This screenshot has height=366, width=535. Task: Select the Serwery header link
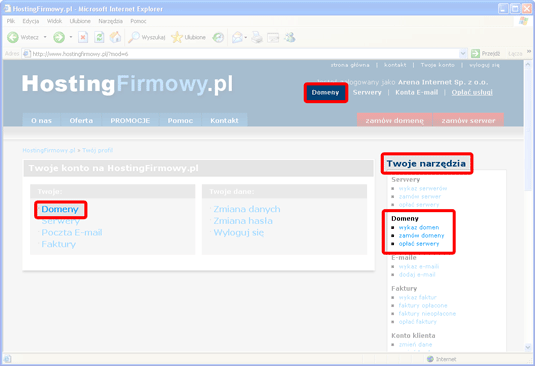[x=367, y=92]
